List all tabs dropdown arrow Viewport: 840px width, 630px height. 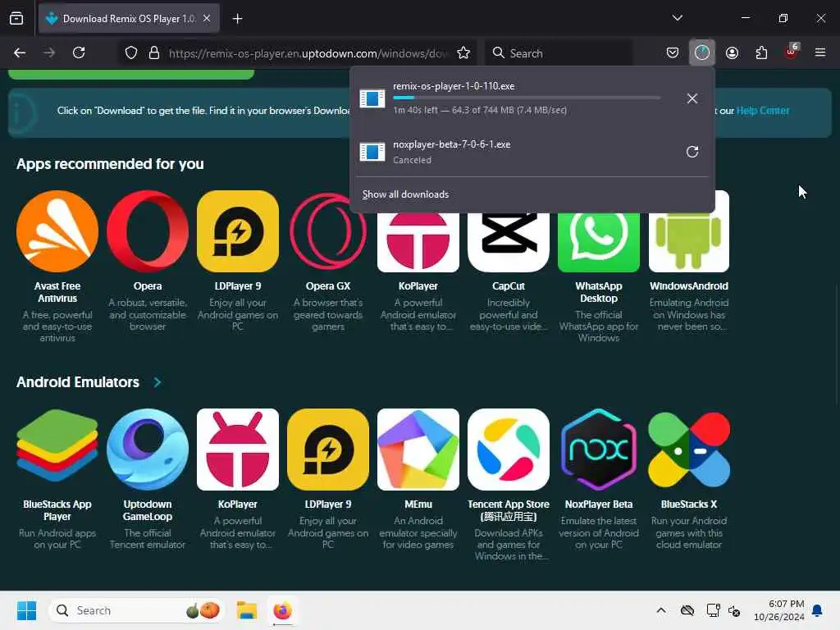[677, 18]
